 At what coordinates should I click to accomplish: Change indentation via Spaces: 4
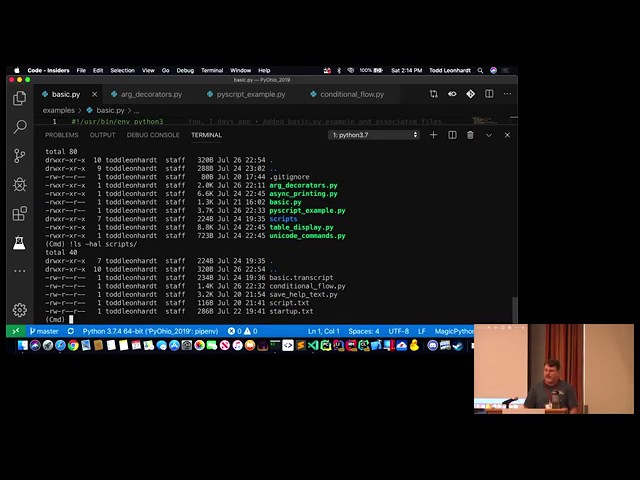click(x=364, y=331)
